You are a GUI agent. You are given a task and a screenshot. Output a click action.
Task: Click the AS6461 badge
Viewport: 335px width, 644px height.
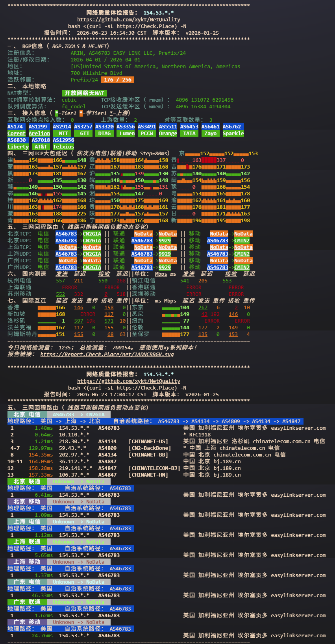click(211, 126)
